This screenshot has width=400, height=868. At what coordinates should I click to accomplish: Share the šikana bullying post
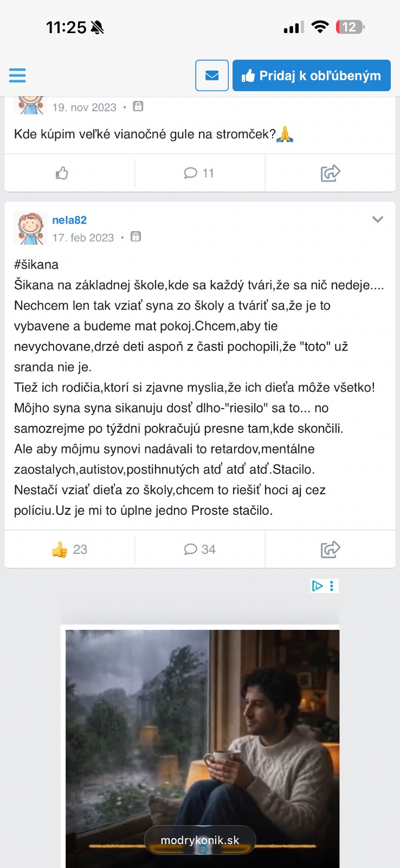point(330,550)
